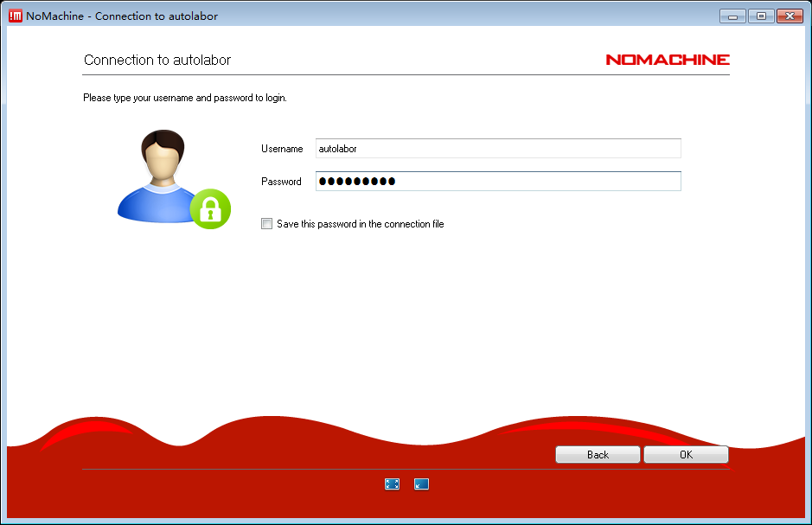Click the green padlock badge

(210, 208)
